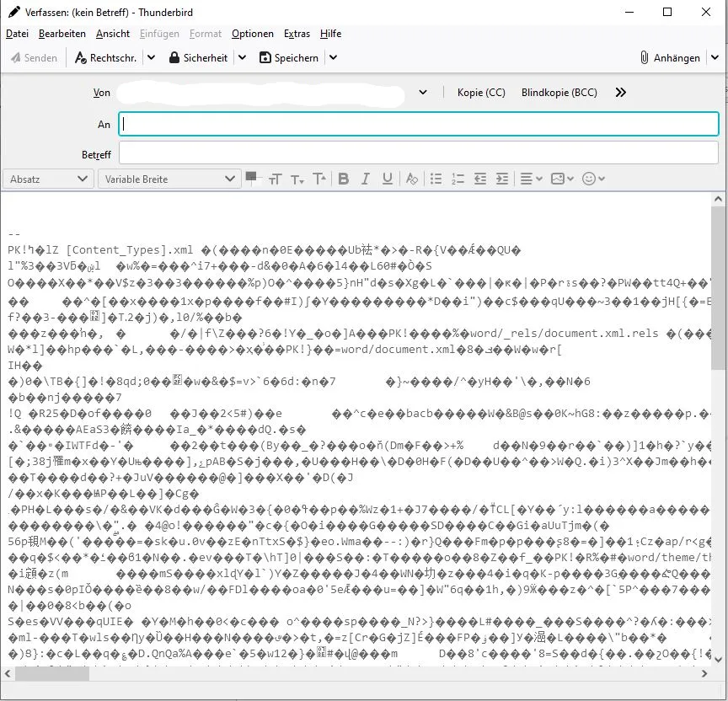This screenshot has height=701, width=728.
Task: Close the Verfassen window
Action: pyautogui.click(x=706, y=12)
